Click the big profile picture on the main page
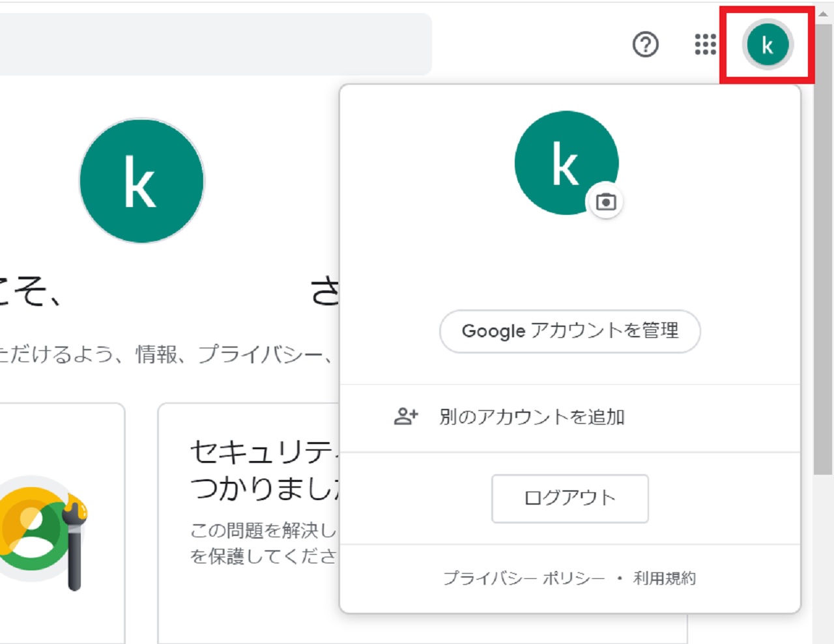 pos(141,181)
